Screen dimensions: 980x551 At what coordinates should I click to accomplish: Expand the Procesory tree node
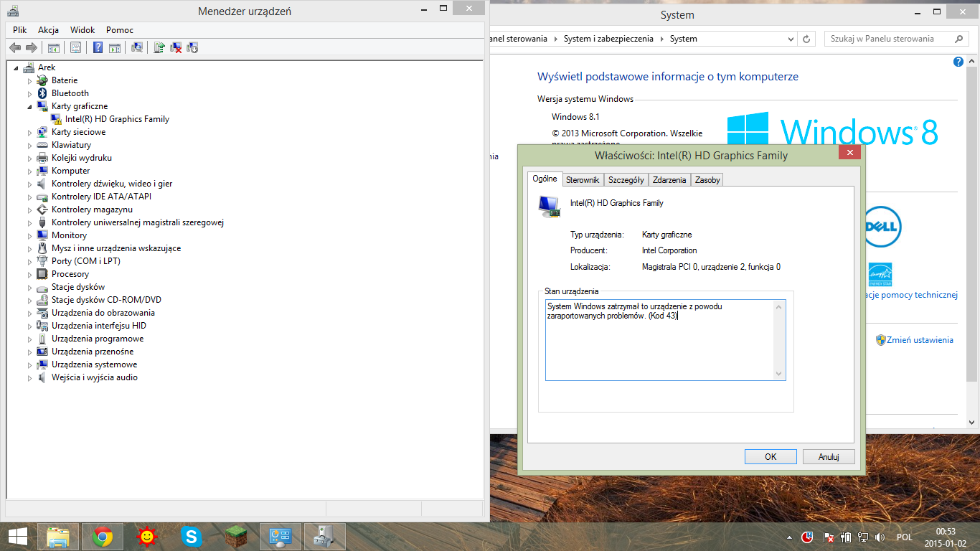[30, 274]
